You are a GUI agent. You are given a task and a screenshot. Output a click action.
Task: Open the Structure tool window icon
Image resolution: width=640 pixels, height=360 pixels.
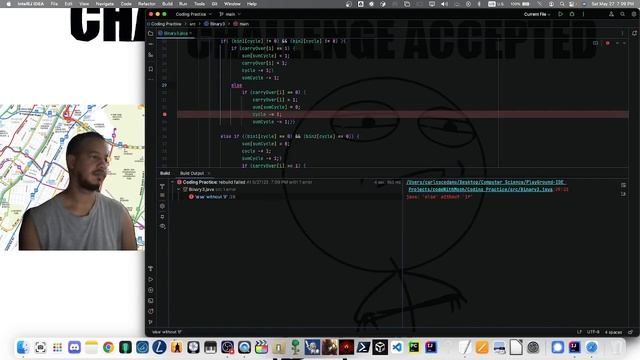point(151,55)
